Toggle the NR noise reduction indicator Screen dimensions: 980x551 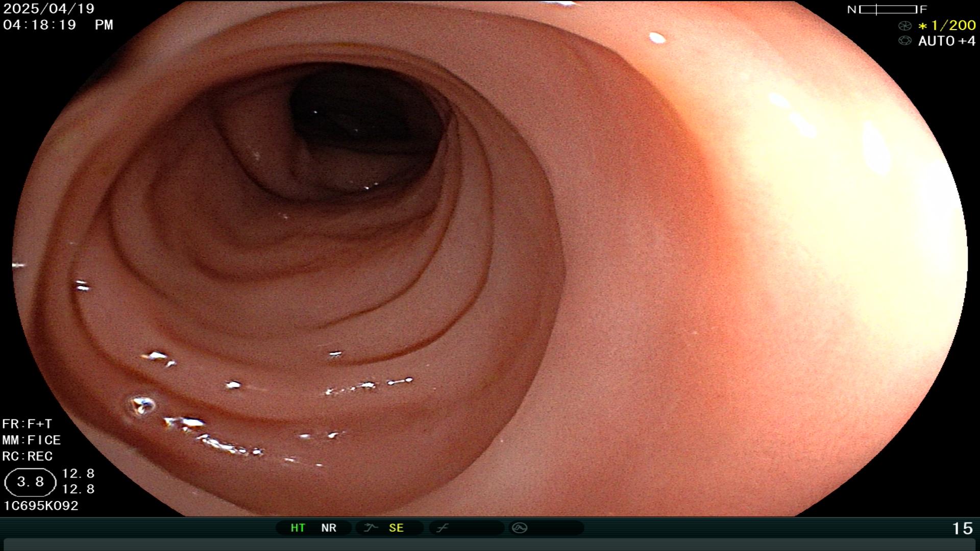point(329,528)
